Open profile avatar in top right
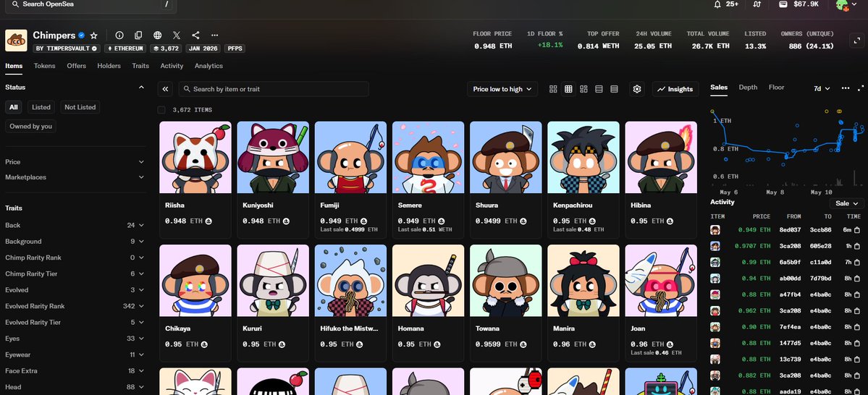Viewport: 868px width, 395px height. (842, 4)
